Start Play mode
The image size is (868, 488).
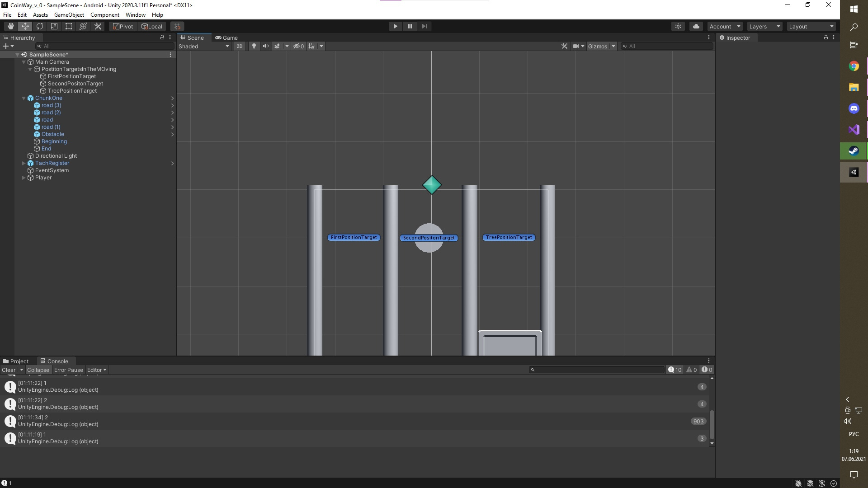click(395, 26)
